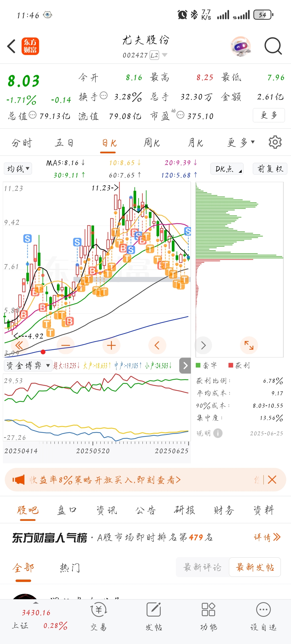Switch to 最新发帖 sort
Viewport: 291px width, 644px height.
coord(255,567)
